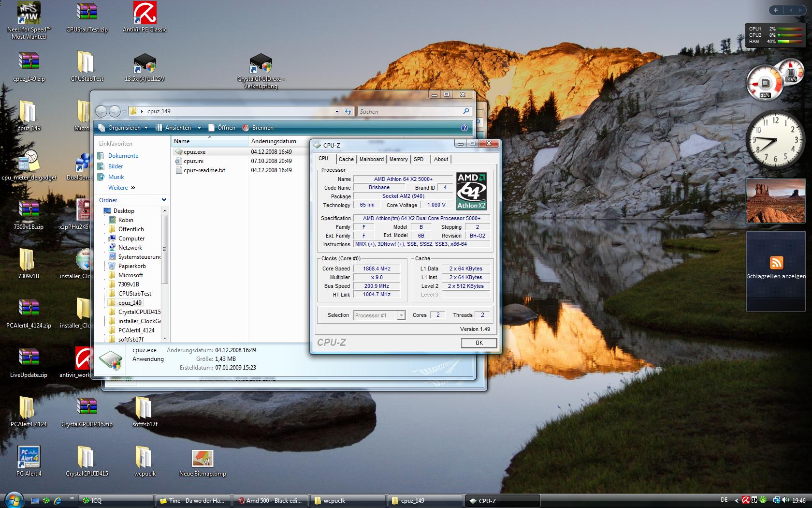The width and height of the screenshot is (812, 508).
Task: Click Schlagzeilen anzeigen in feed gadget
Action: click(776, 276)
